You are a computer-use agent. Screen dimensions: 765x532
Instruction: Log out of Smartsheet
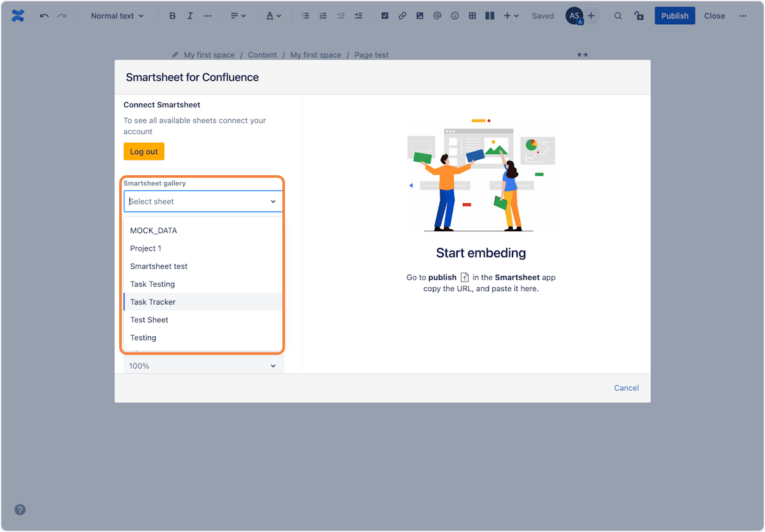[144, 152]
